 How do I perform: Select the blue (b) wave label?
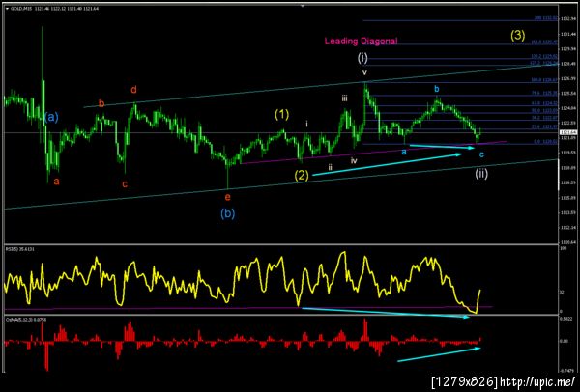point(228,213)
